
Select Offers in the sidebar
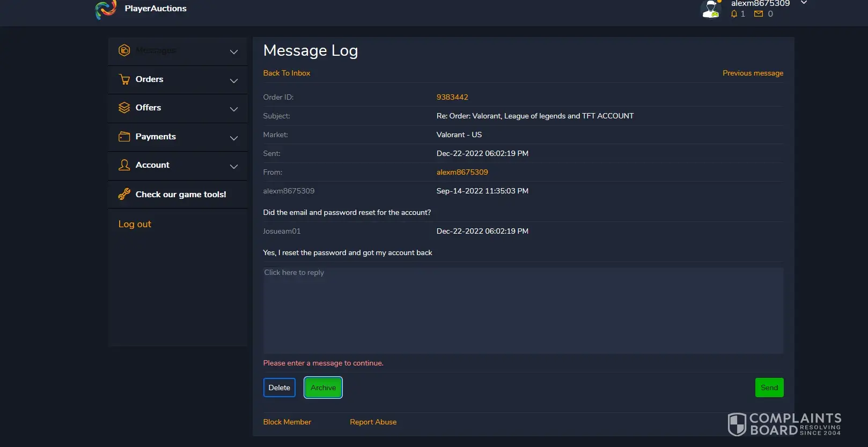[x=148, y=108]
